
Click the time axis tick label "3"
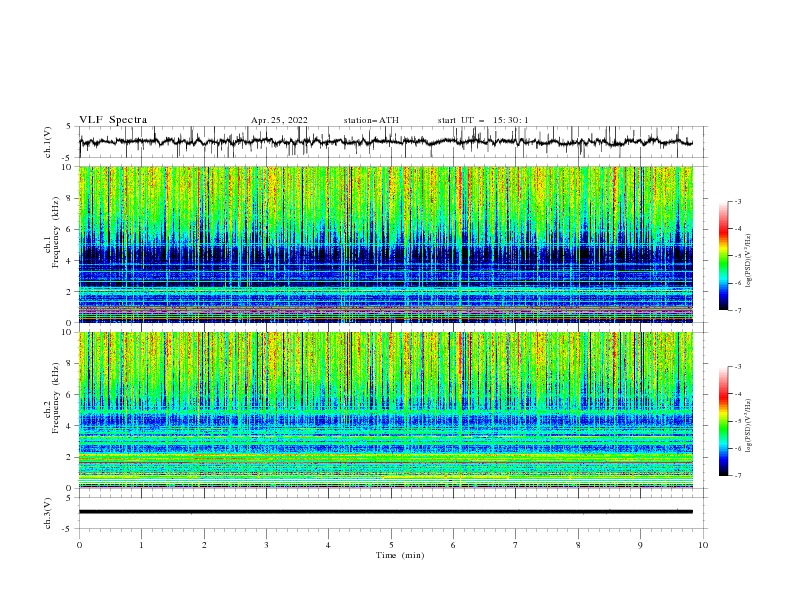tap(266, 545)
